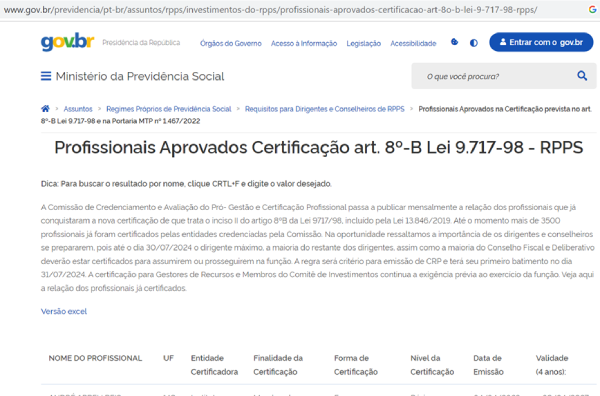Click the Google icon in address bar
Image resolution: width=600 pixels, height=396 pixels.
592,10
